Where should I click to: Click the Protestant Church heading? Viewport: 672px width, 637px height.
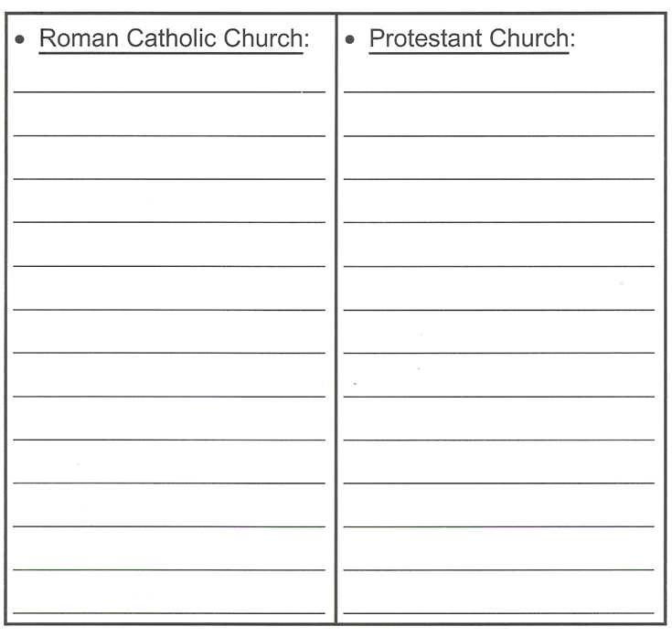point(472,39)
